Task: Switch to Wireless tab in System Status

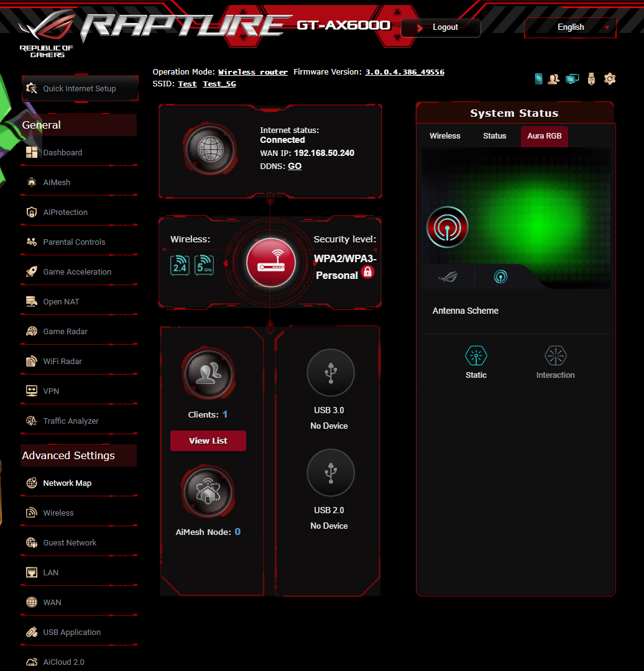Action: (x=445, y=136)
